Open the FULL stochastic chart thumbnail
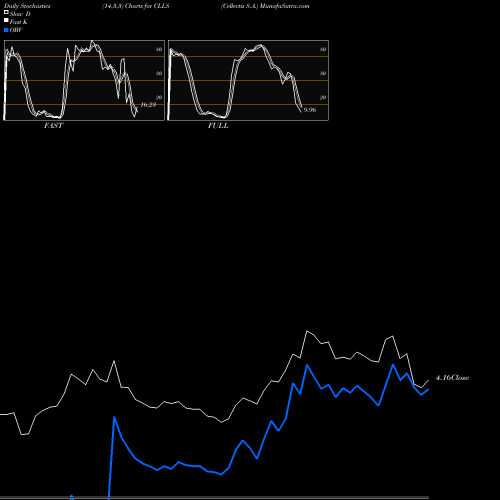Viewport: 500px width, 500px height. tap(248, 80)
